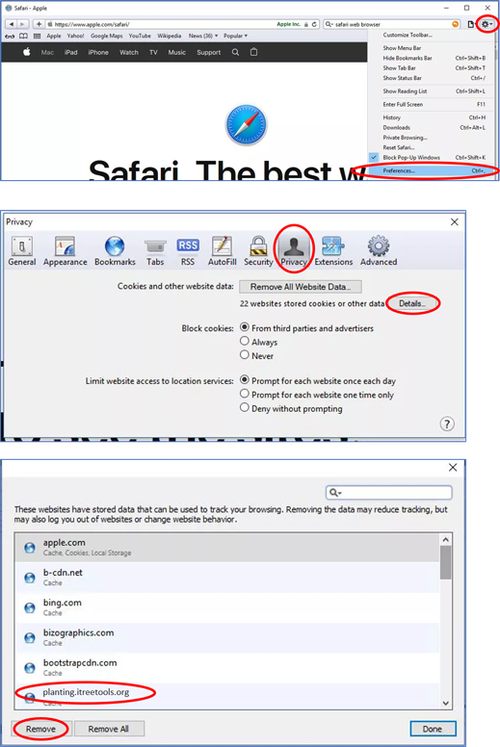
Task: Click the Details button
Action: pyautogui.click(x=412, y=303)
